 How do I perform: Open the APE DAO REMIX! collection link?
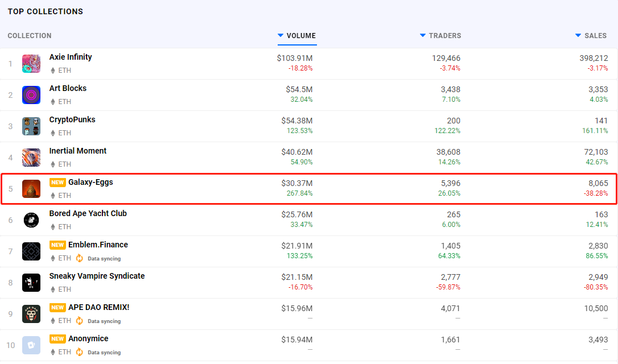click(99, 307)
